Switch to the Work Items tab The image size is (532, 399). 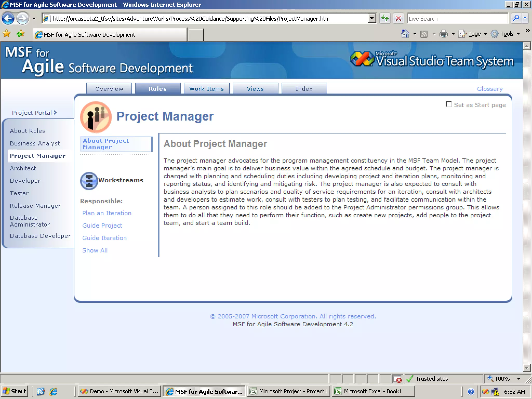coord(207,89)
